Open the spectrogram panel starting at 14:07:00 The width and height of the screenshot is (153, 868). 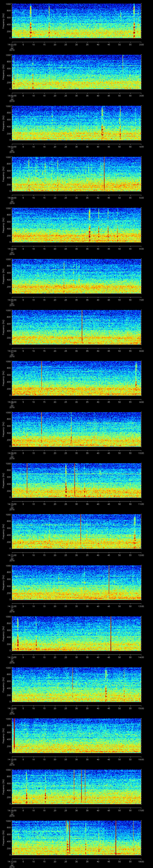76,327
